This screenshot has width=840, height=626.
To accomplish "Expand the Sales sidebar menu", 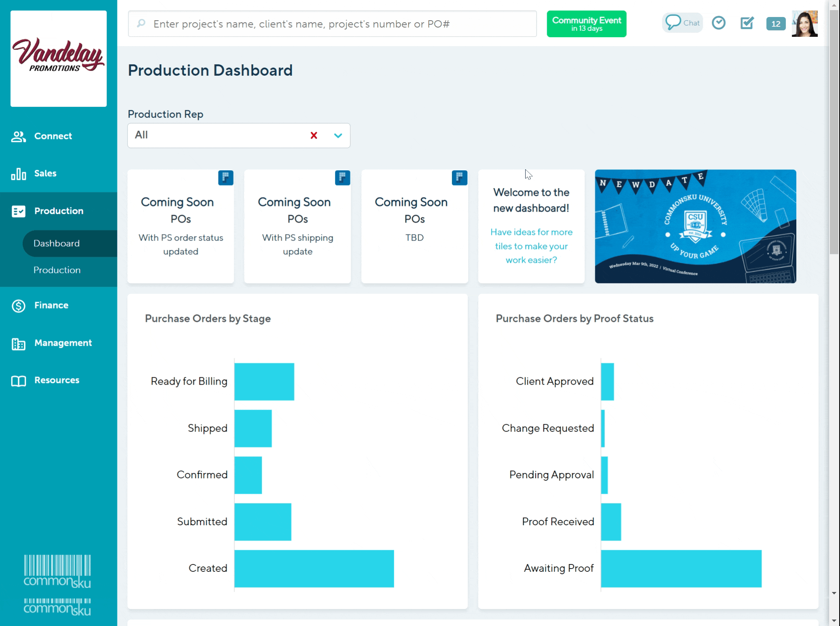I will pyautogui.click(x=45, y=173).
